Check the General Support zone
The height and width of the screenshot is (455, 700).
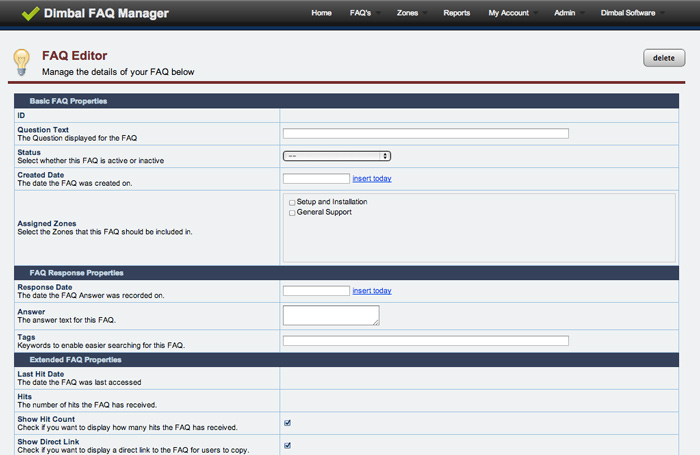click(x=292, y=213)
